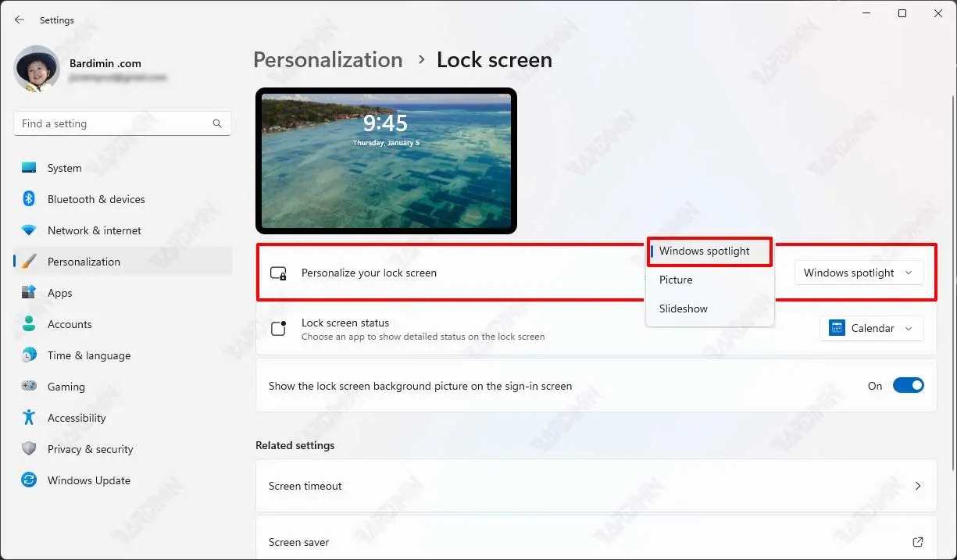The width and height of the screenshot is (957, 560).
Task: Open Network & internet wifi icon
Action: [29, 230]
